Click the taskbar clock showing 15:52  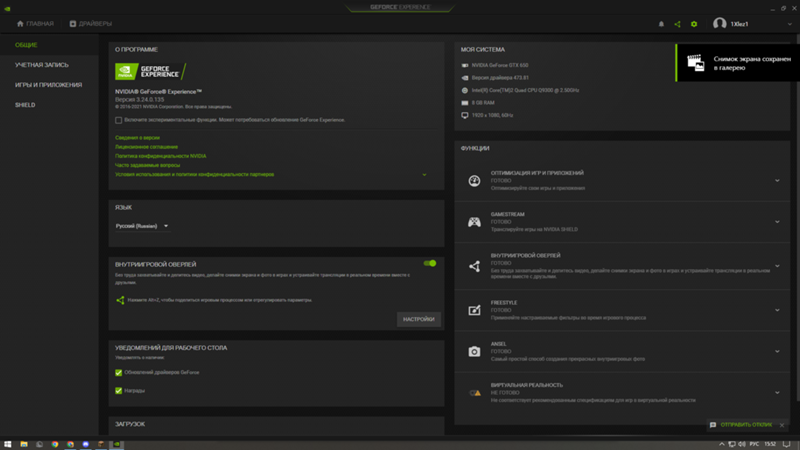point(770,444)
